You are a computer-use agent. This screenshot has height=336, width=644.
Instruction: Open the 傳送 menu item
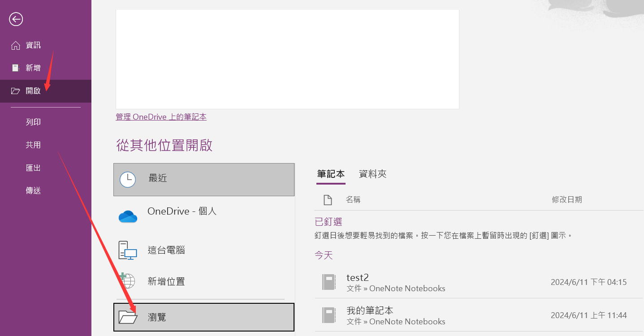46,190
